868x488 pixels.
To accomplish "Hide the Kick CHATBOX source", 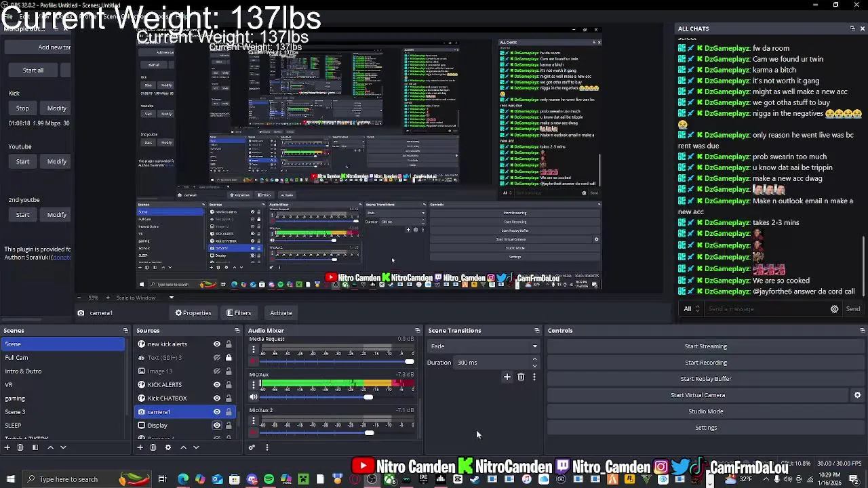I will (x=217, y=399).
